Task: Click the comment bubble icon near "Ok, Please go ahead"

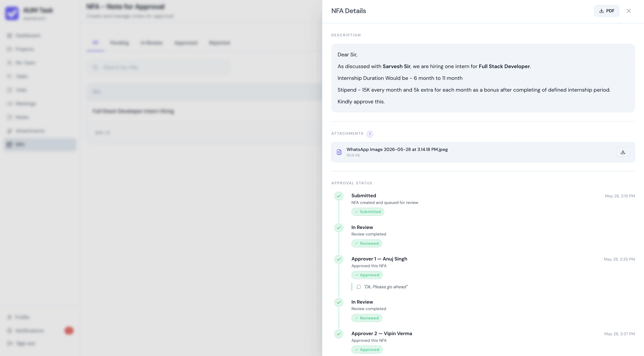Action: pyautogui.click(x=359, y=287)
